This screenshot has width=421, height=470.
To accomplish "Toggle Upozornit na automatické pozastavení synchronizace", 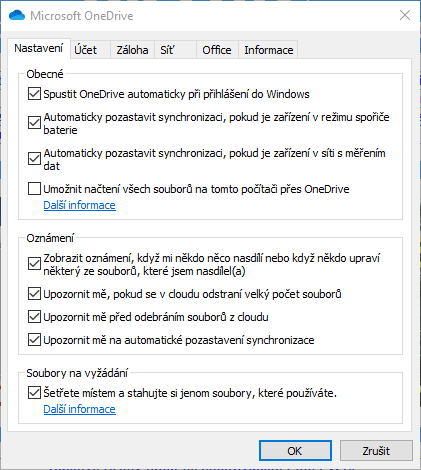I will [x=34, y=340].
